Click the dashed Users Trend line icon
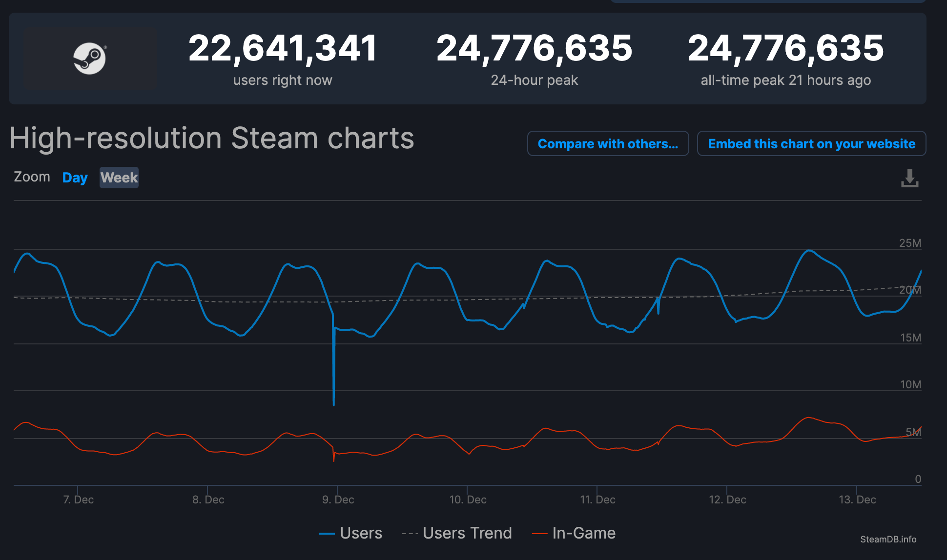947x560 pixels. coord(410,534)
